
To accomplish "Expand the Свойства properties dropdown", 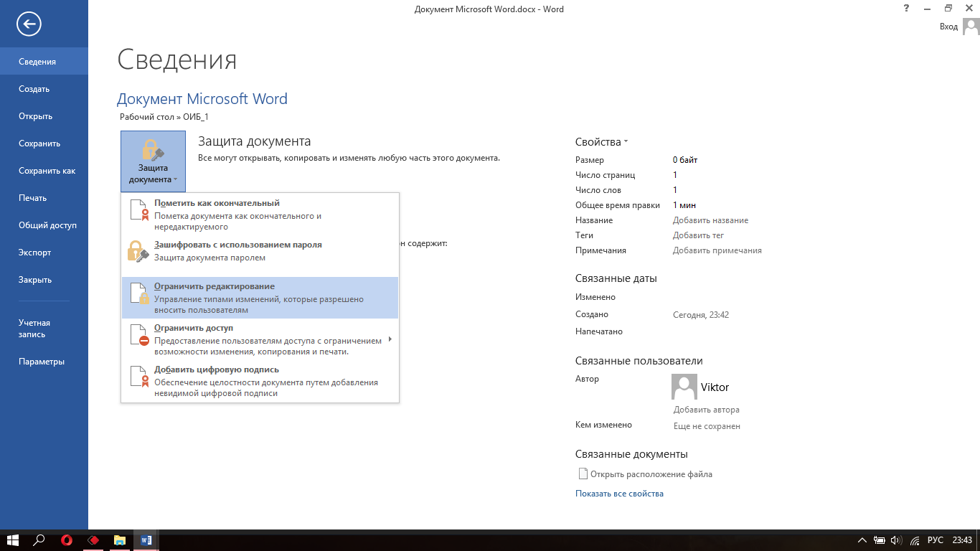I will pyautogui.click(x=601, y=142).
